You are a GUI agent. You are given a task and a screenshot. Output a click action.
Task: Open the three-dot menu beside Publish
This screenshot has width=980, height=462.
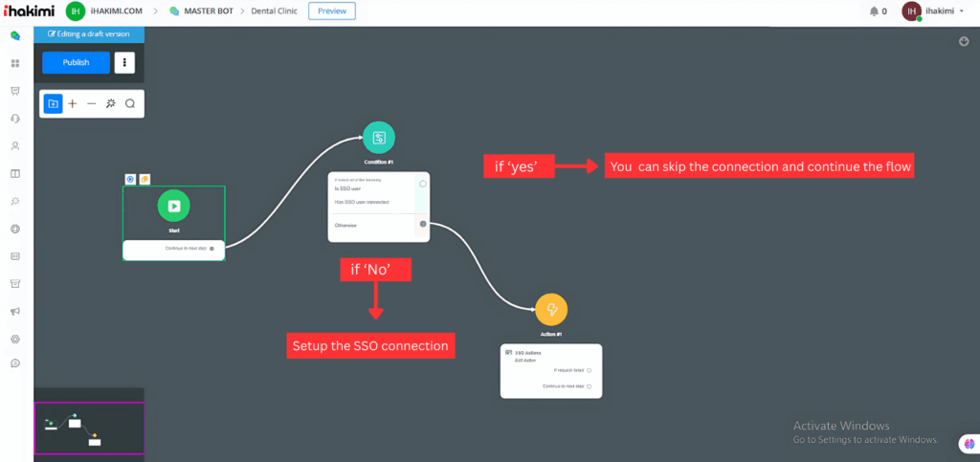(124, 62)
